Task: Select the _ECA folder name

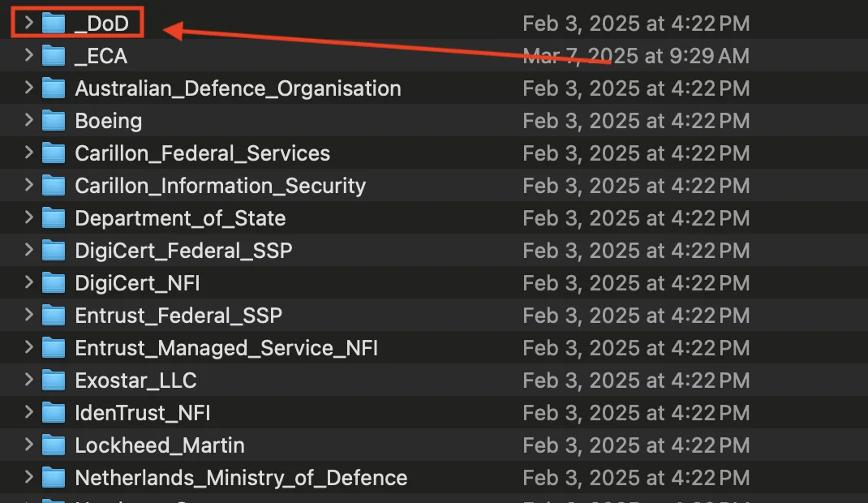Action: 101,56
